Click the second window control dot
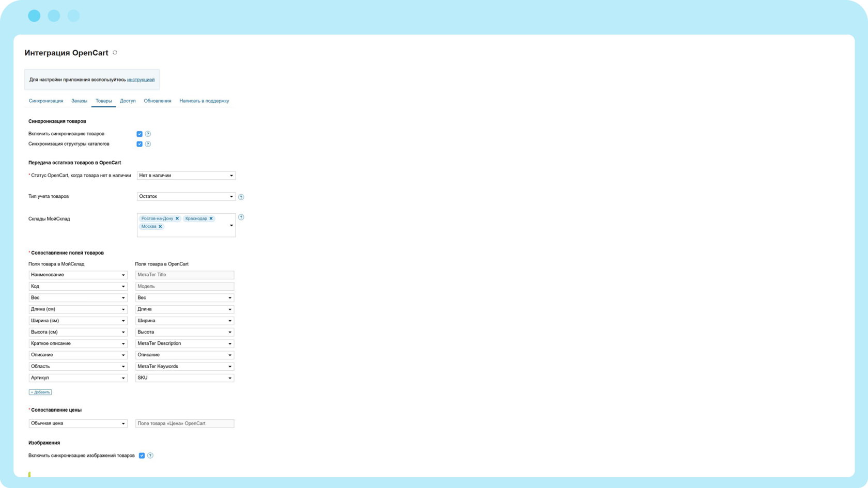 coord(54,16)
